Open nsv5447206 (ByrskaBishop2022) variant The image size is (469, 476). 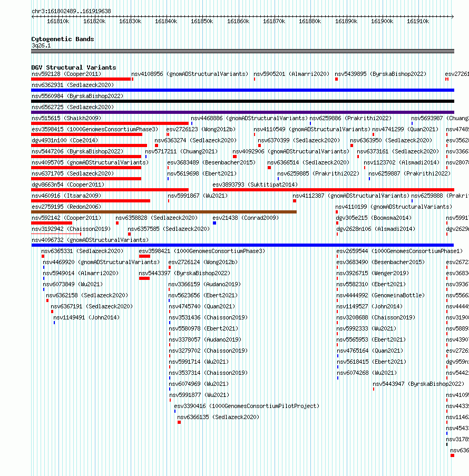[77, 151]
